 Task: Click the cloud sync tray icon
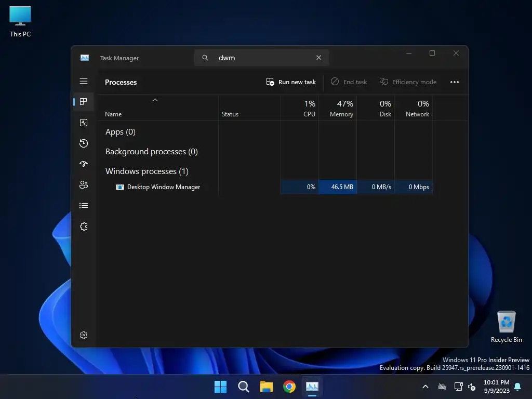[x=442, y=387]
